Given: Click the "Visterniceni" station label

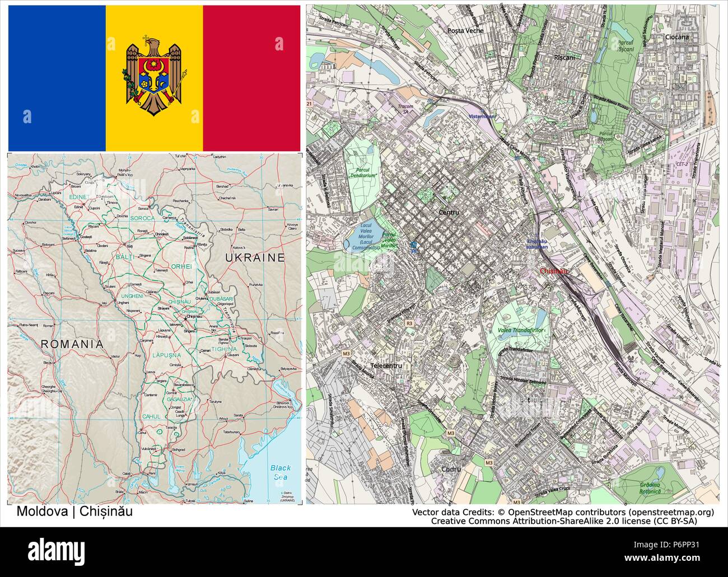Looking at the screenshot, I should pyautogui.click(x=481, y=116).
